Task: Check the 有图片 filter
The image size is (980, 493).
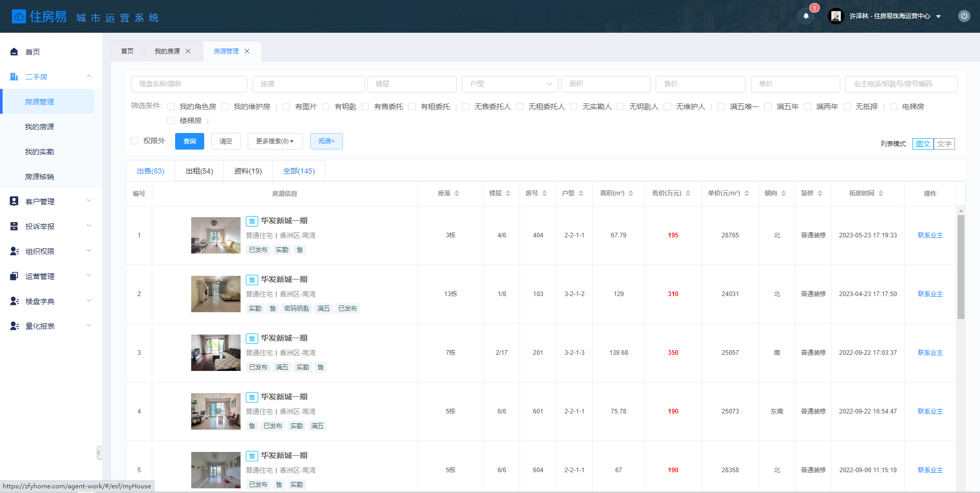Action: (286, 106)
